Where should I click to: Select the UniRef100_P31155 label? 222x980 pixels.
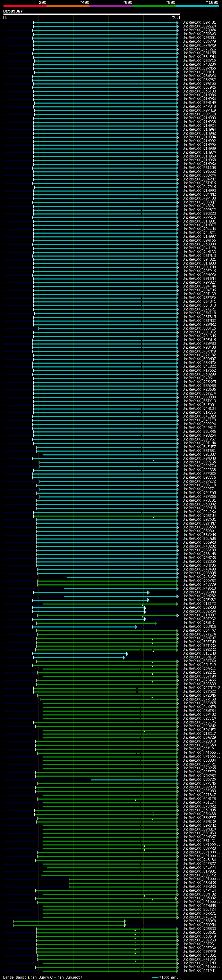point(199,53)
